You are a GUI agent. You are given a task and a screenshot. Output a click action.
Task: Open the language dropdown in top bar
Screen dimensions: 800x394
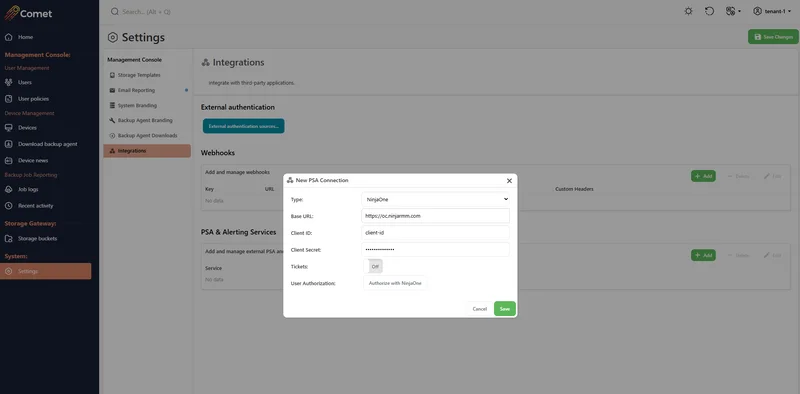pos(733,11)
